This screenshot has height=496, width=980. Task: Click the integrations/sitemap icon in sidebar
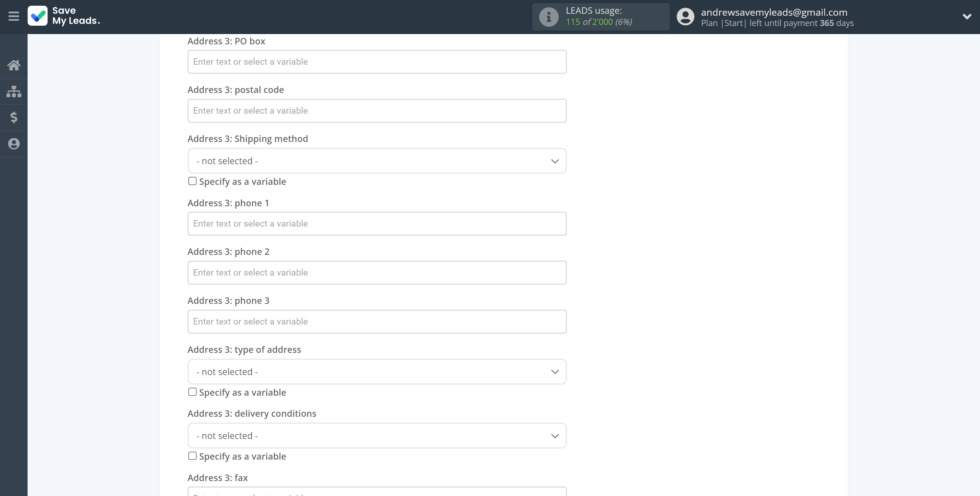14,90
